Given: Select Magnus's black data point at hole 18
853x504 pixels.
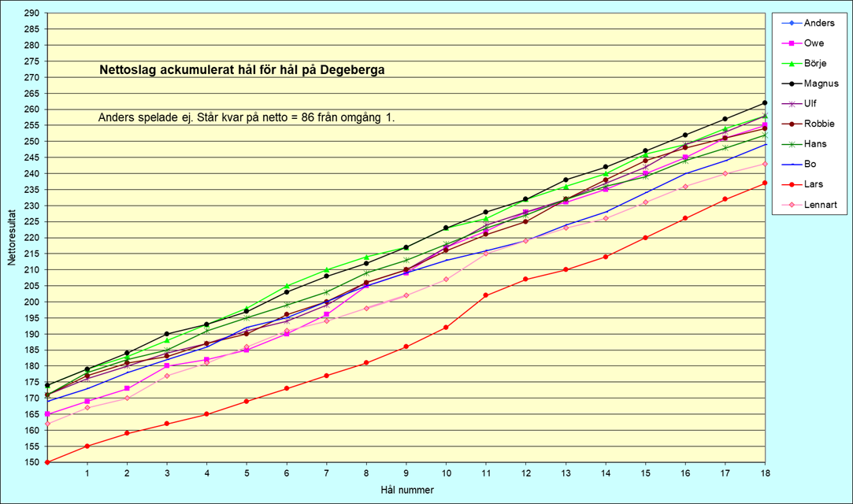Looking at the screenshot, I should [x=765, y=103].
